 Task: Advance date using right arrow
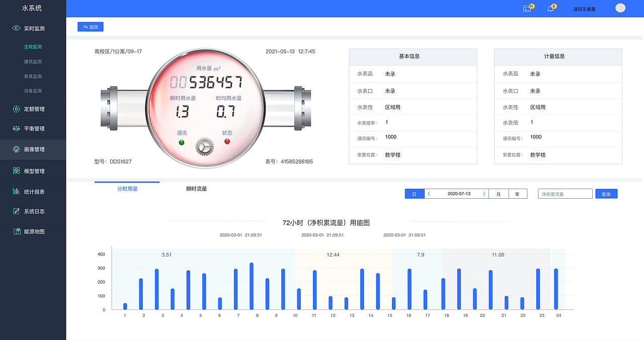(x=484, y=193)
